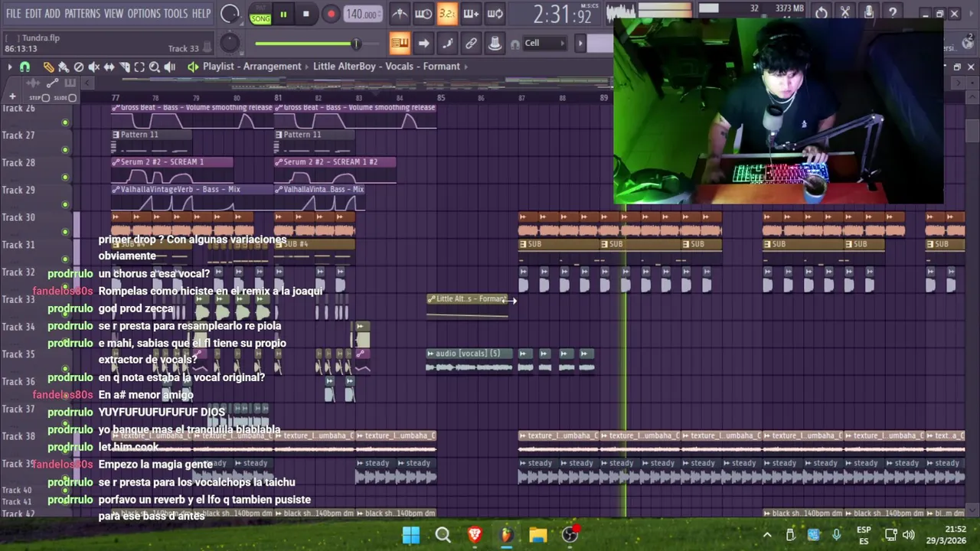Choose the Select marquee tool
The height and width of the screenshot is (551, 980).
click(x=139, y=67)
